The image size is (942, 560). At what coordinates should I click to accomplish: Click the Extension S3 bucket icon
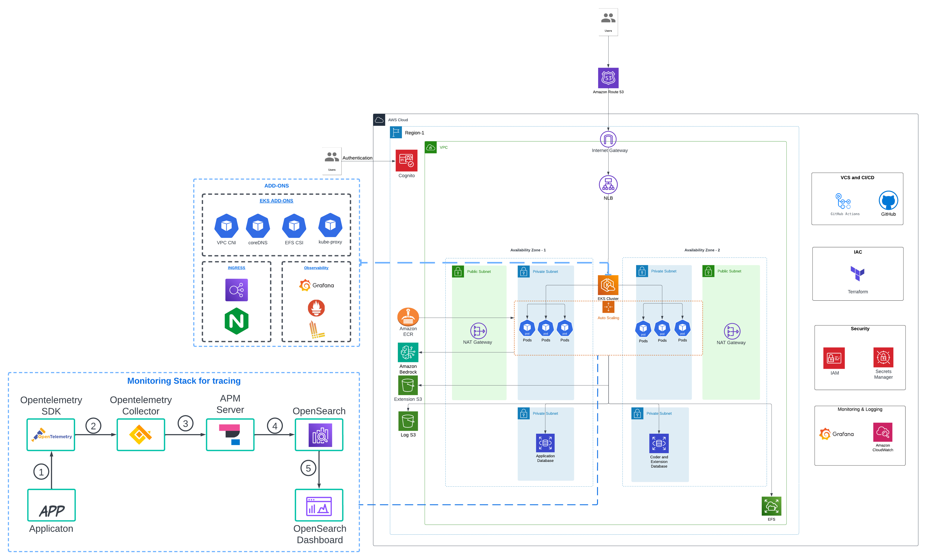(408, 385)
